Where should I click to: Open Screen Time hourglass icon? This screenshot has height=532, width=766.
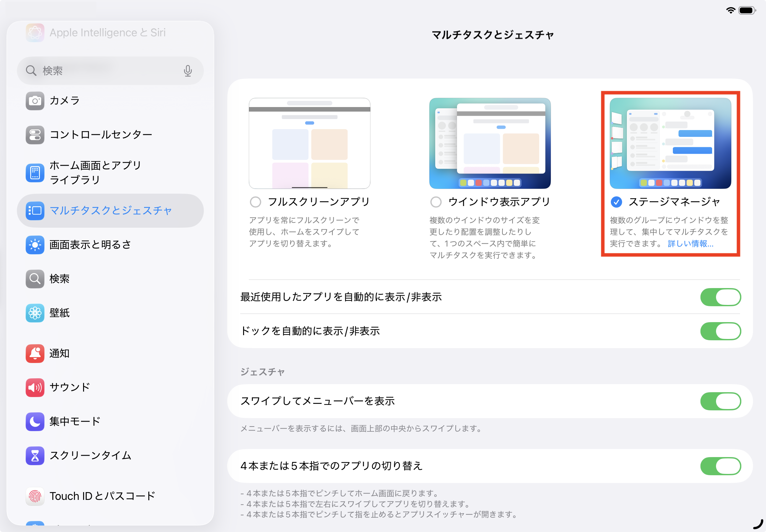[x=35, y=455]
